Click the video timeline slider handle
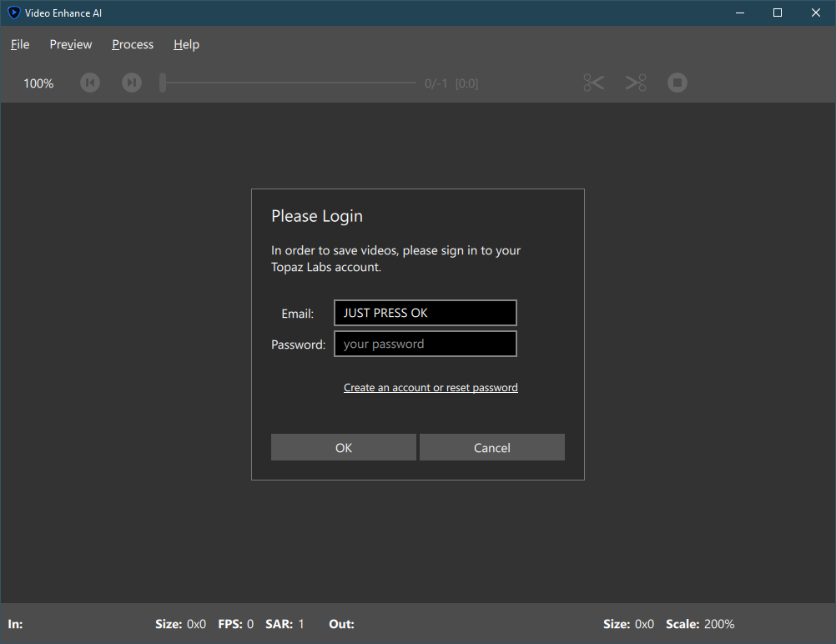The image size is (836, 644). (x=163, y=83)
